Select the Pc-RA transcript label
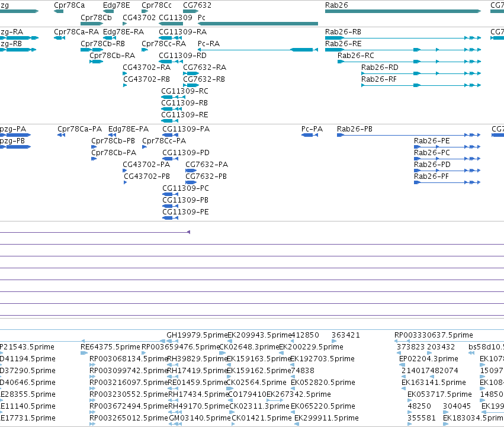Viewport: 504px width, 427px height. point(208,43)
